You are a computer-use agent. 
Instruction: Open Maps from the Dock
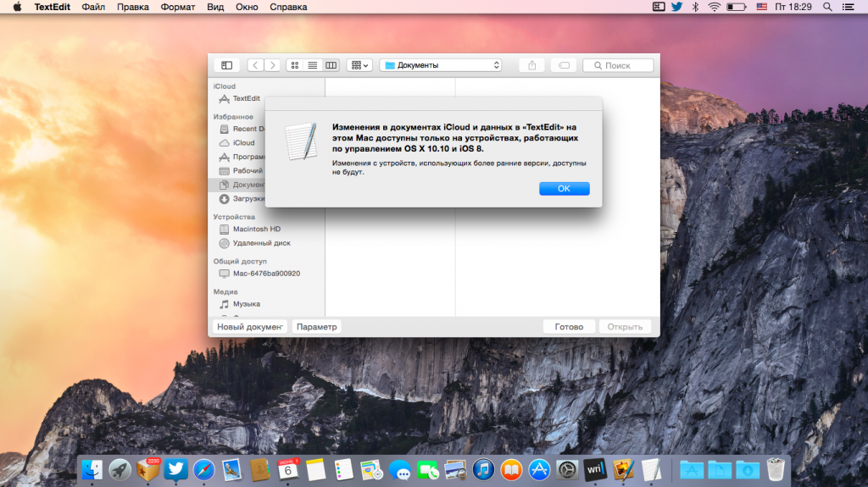(371, 470)
